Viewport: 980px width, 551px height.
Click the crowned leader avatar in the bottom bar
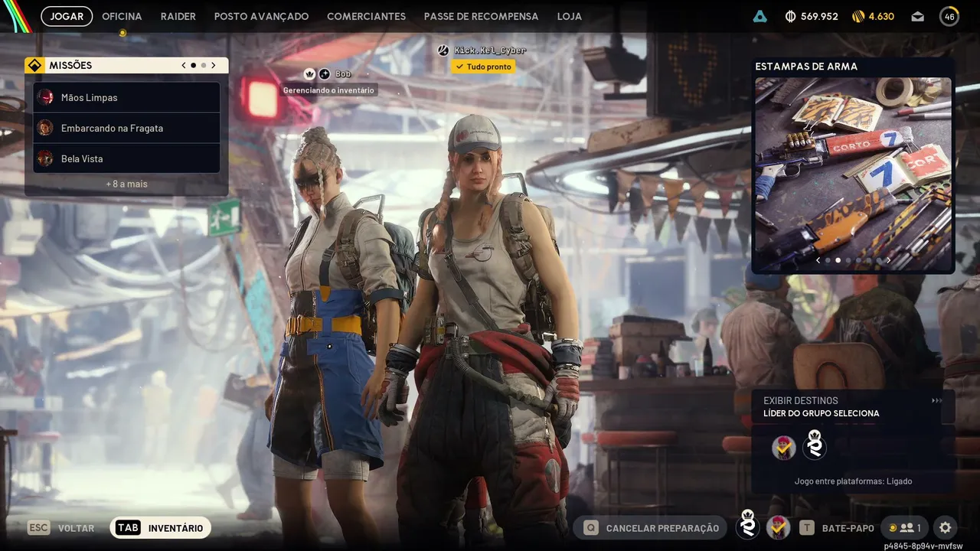(748, 526)
